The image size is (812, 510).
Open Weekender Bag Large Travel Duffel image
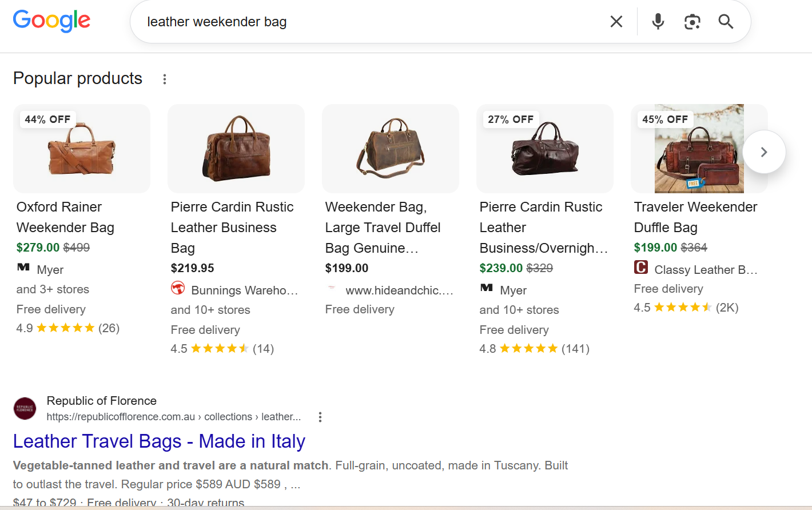click(391, 149)
